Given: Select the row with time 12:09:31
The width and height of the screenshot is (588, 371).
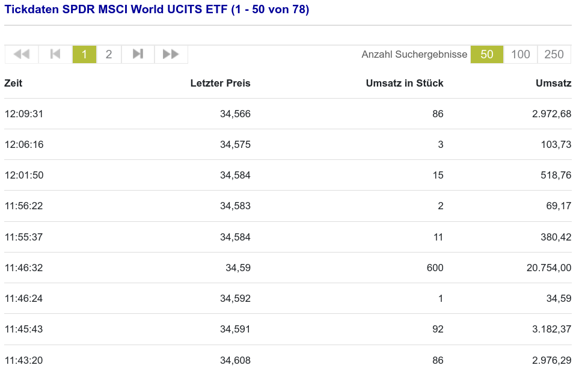Looking at the screenshot, I should [24, 114].
